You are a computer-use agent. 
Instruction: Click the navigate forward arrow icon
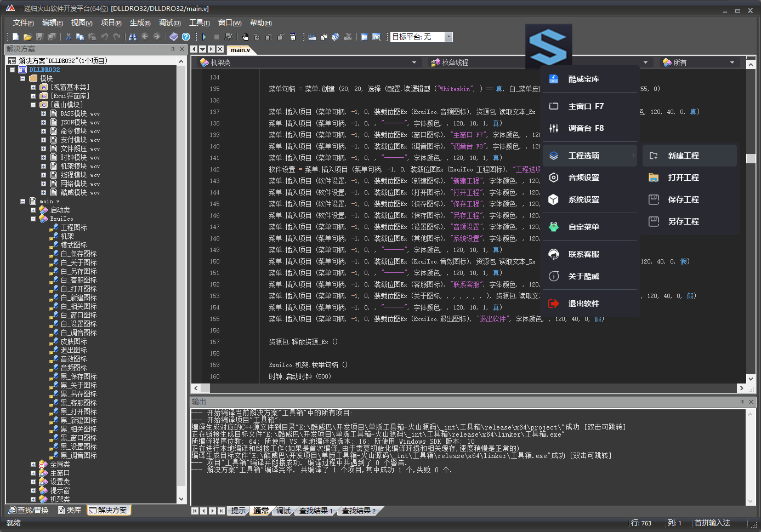tap(157, 37)
